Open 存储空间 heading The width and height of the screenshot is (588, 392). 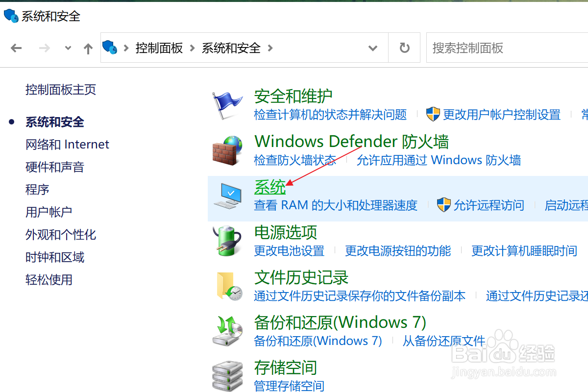(286, 367)
